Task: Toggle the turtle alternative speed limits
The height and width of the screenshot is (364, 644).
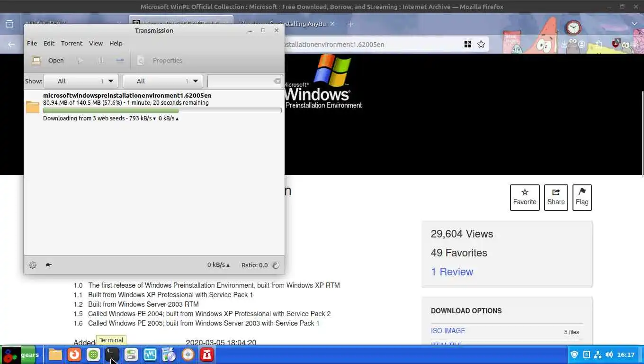Action: point(48,265)
